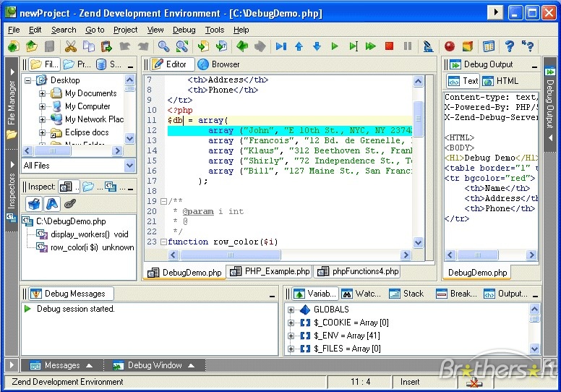
Task: Click the Debug Output vertical side tab
Action: 550,104
